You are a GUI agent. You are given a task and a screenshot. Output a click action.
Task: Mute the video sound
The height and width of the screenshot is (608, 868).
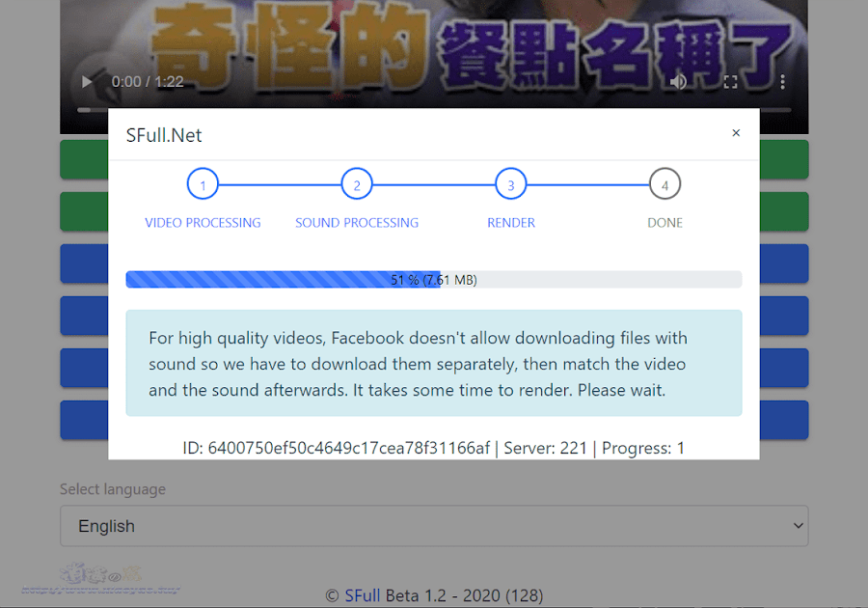coord(678,82)
